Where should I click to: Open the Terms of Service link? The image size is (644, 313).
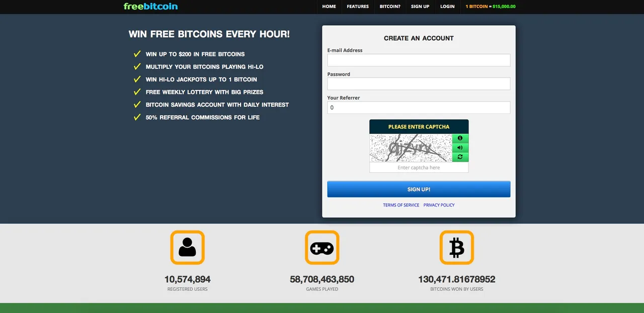(x=401, y=205)
